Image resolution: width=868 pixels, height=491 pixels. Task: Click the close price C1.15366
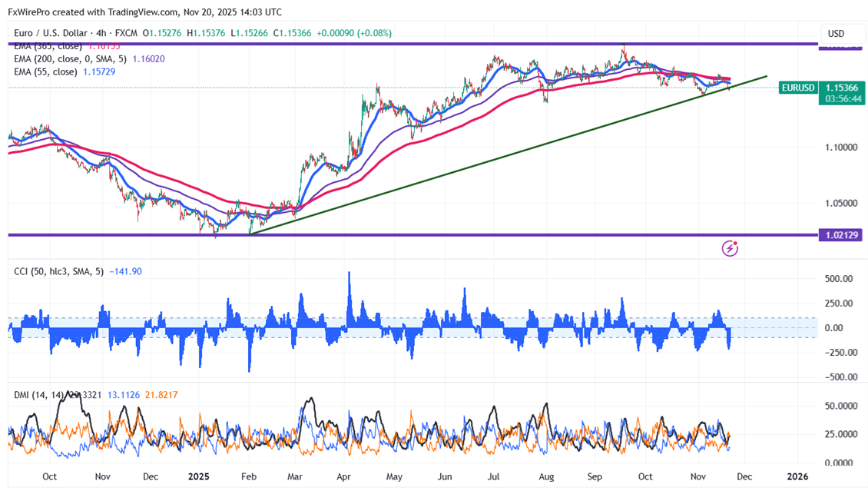pyautogui.click(x=292, y=33)
